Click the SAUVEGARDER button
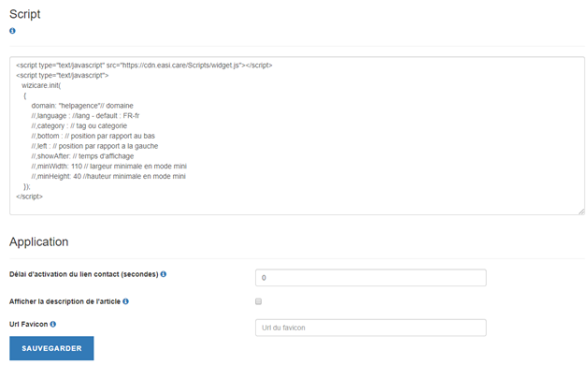 [51, 348]
